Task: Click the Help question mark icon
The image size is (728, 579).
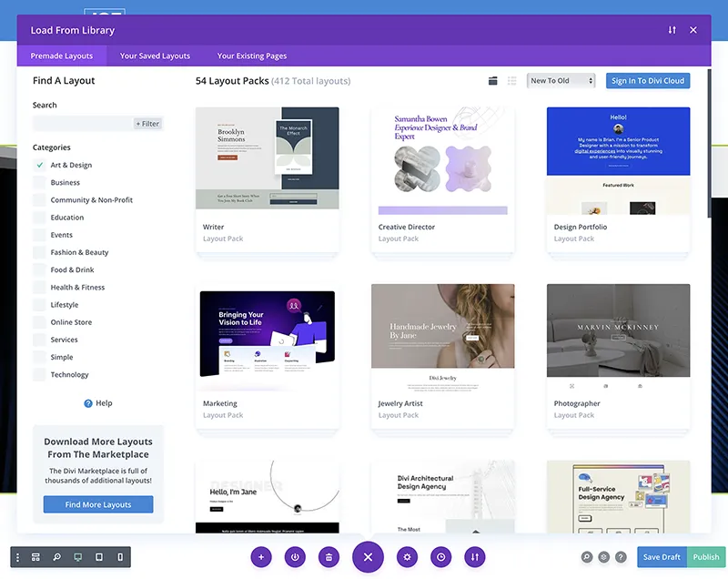Action: coord(88,403)
